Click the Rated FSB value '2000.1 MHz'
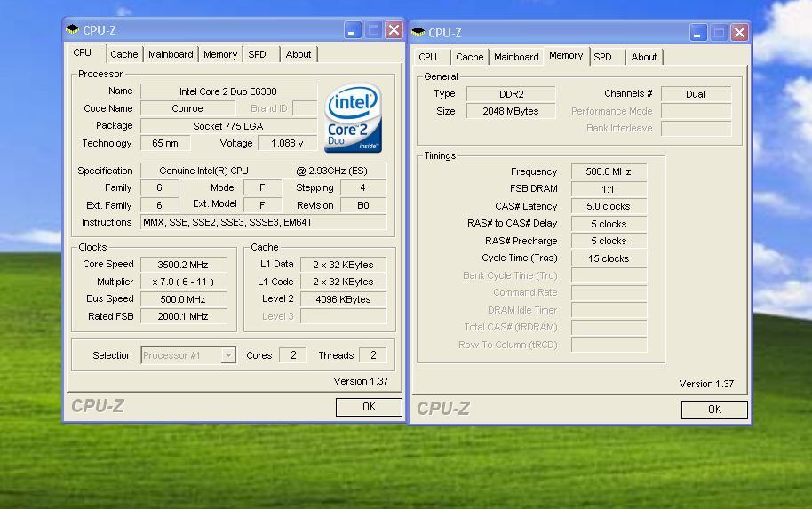Viewport: 812px width, 509px height. 183,316
